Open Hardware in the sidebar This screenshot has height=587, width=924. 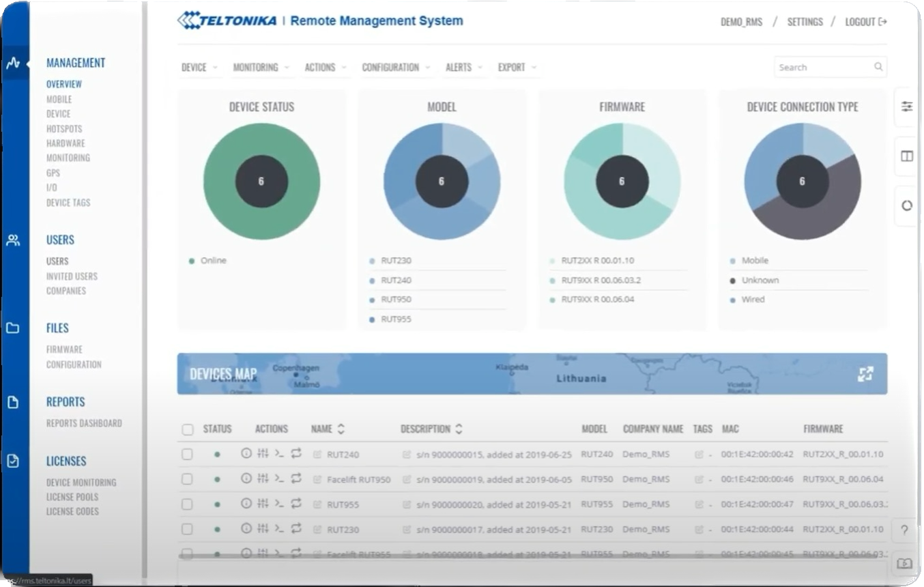tap(66, 143)
